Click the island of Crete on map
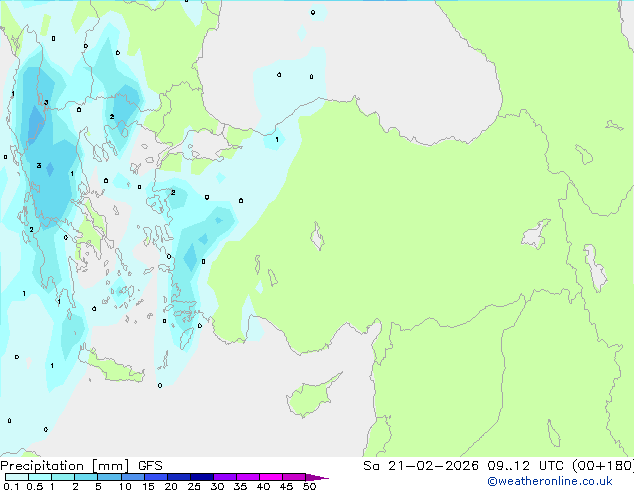634x490 pixels. click(113, 367)
